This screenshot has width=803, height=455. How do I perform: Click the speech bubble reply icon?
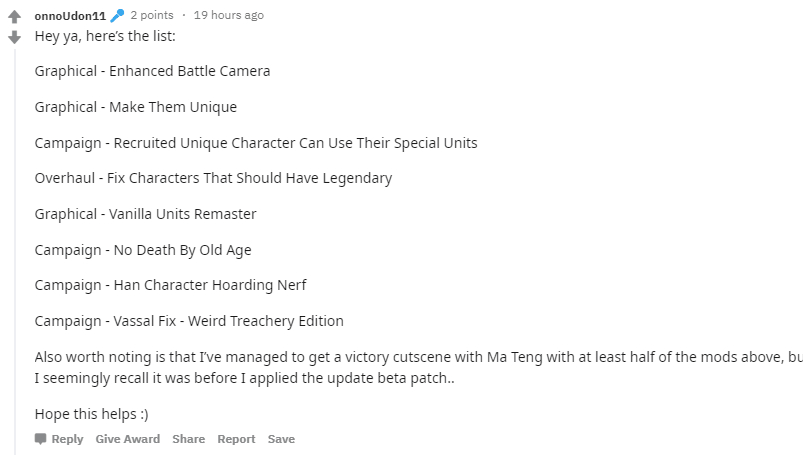(40, 439)
